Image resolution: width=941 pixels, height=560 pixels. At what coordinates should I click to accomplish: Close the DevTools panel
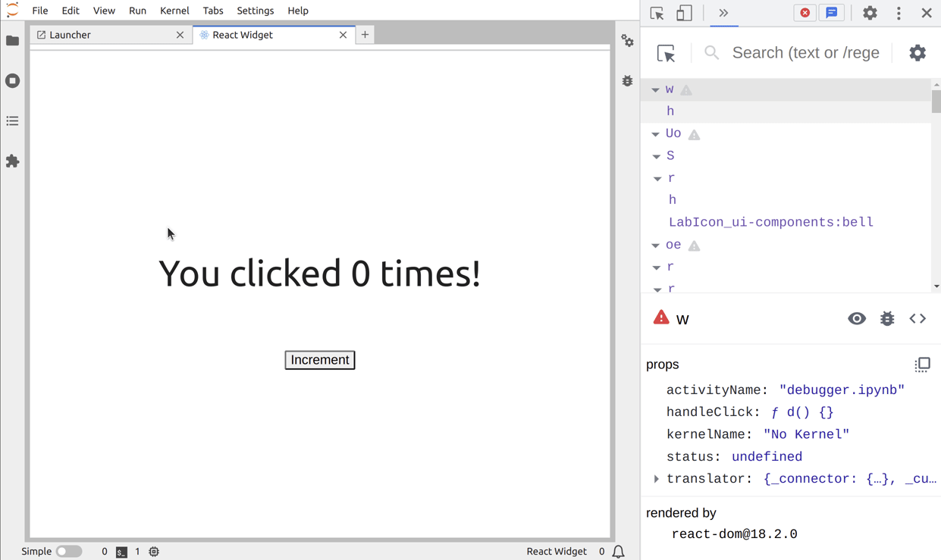[927, 13]
